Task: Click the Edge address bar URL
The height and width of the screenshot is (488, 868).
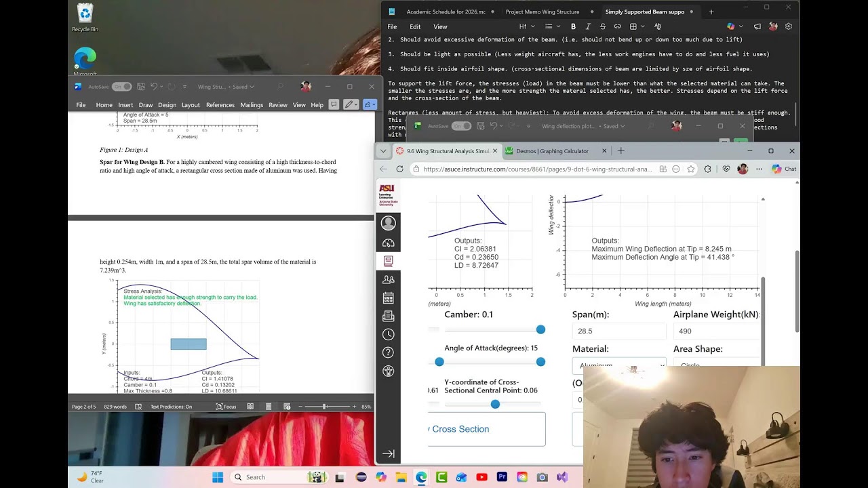Action: (x=537, y=169)
